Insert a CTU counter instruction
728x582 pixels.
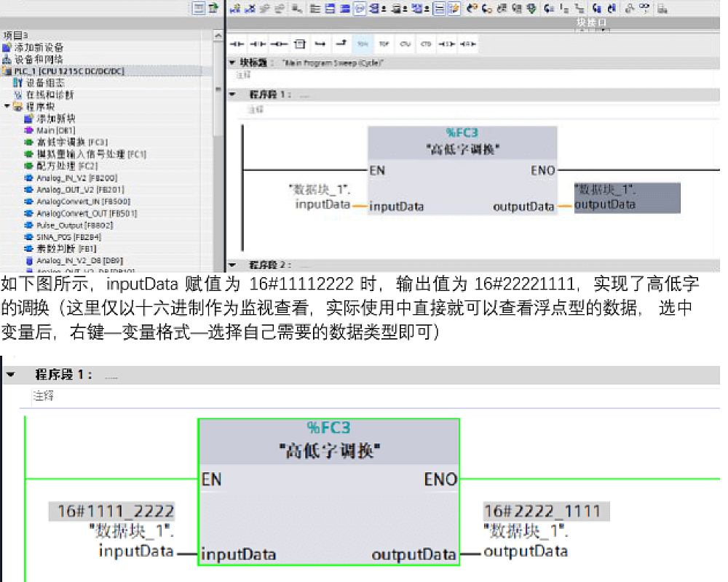coord(405,44)
